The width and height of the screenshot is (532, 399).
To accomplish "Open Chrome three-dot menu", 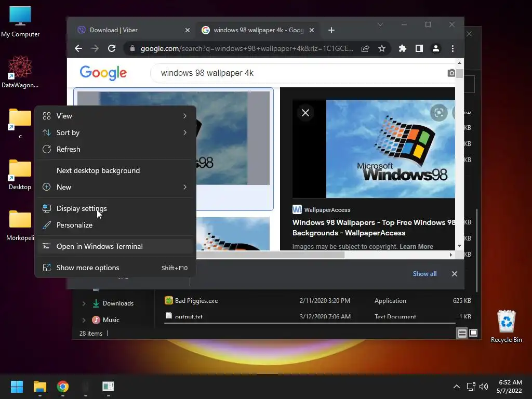I will click(x=453, y=48).
